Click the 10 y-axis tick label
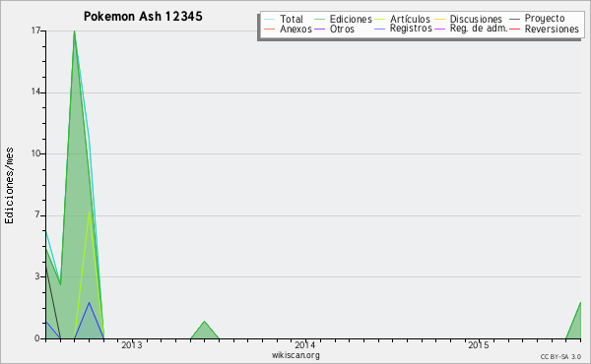This screenshot has width=591, height=364. pyautogui.click(x=35, y=153)
